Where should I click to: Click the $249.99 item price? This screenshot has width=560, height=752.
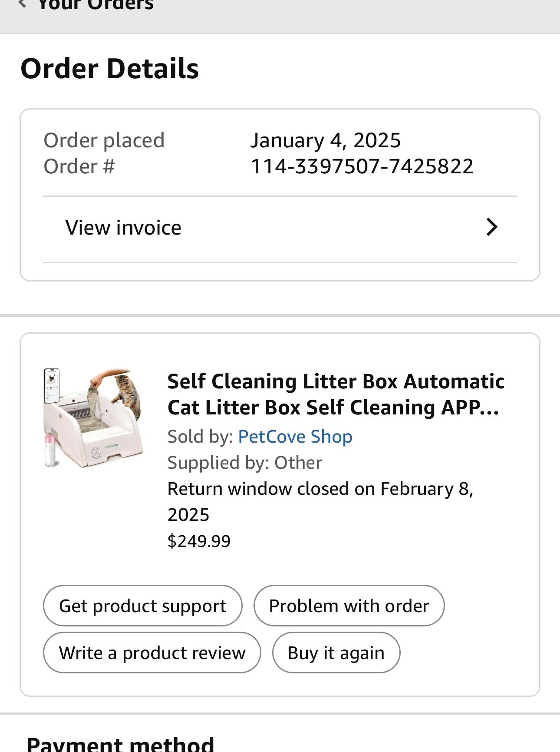tap(199, 541)
